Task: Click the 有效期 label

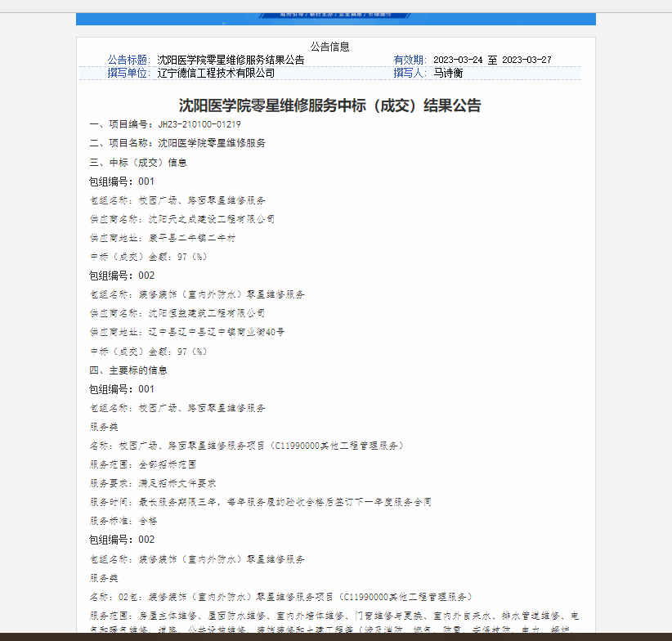Action: [x=410, y=60]
